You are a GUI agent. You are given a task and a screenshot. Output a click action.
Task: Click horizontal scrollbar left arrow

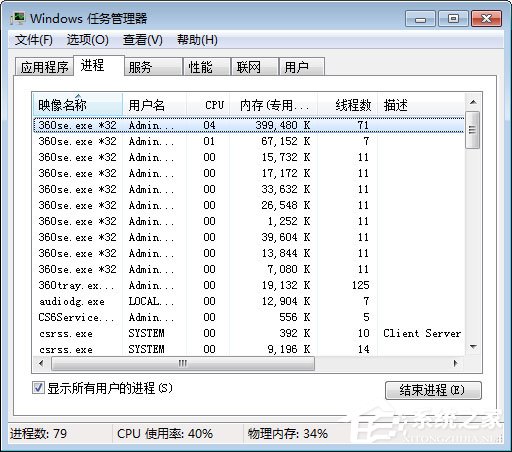click(41, 363)
